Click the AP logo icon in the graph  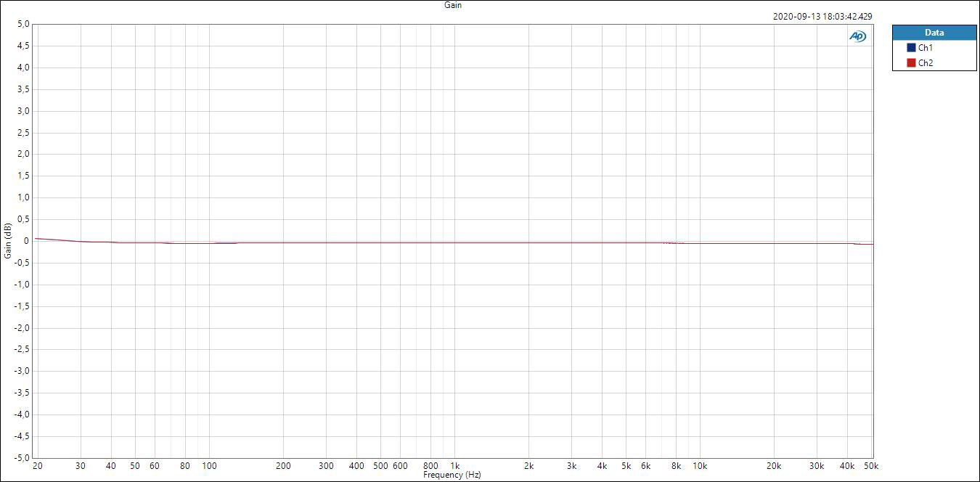coord(857,36)
